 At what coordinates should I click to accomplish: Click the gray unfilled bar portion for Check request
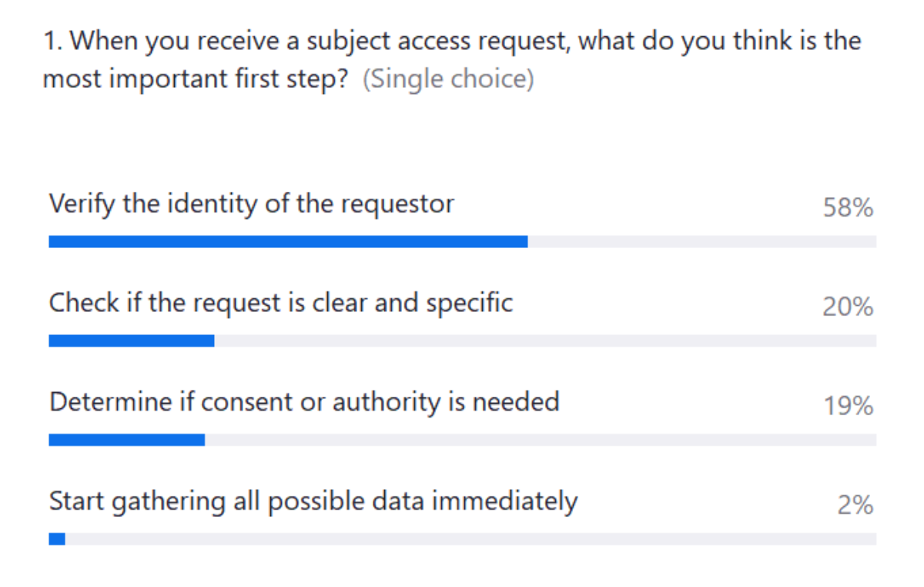545,340
